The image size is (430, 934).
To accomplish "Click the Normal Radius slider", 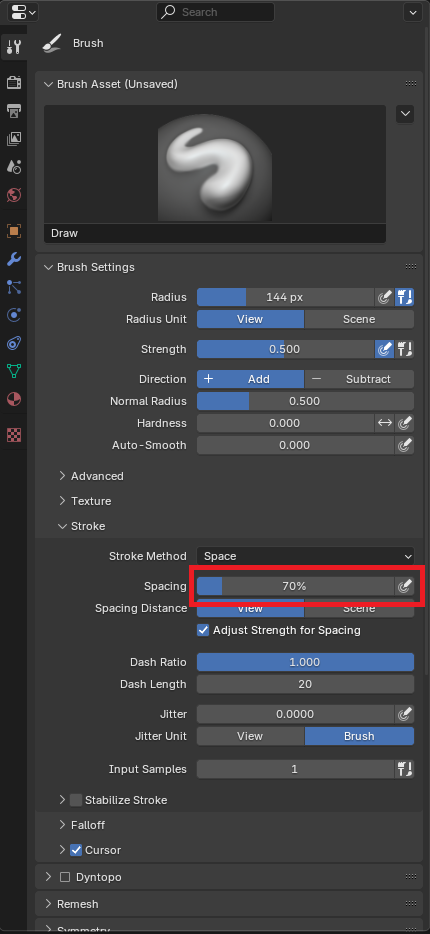I will [305, 401].
